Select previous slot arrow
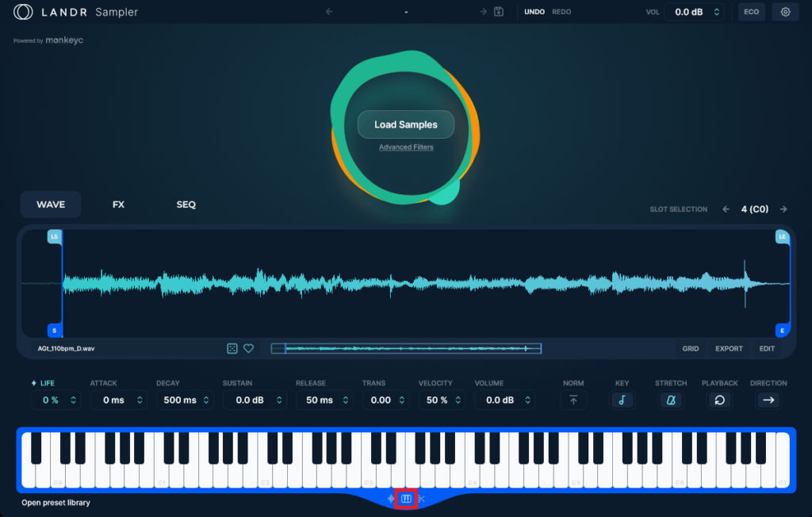Image resolution: width=812 pixels, height=517 pixels. [726, 209]
